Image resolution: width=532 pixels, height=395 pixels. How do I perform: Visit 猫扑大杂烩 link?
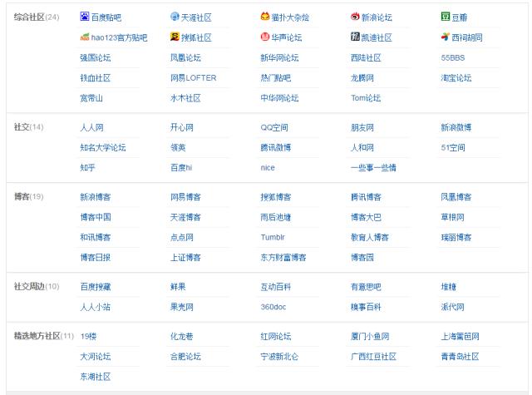point(290,17)
